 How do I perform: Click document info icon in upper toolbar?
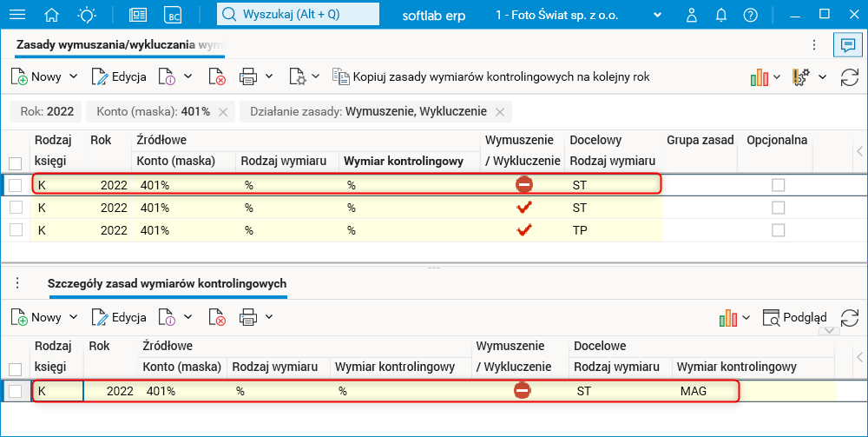167,76
